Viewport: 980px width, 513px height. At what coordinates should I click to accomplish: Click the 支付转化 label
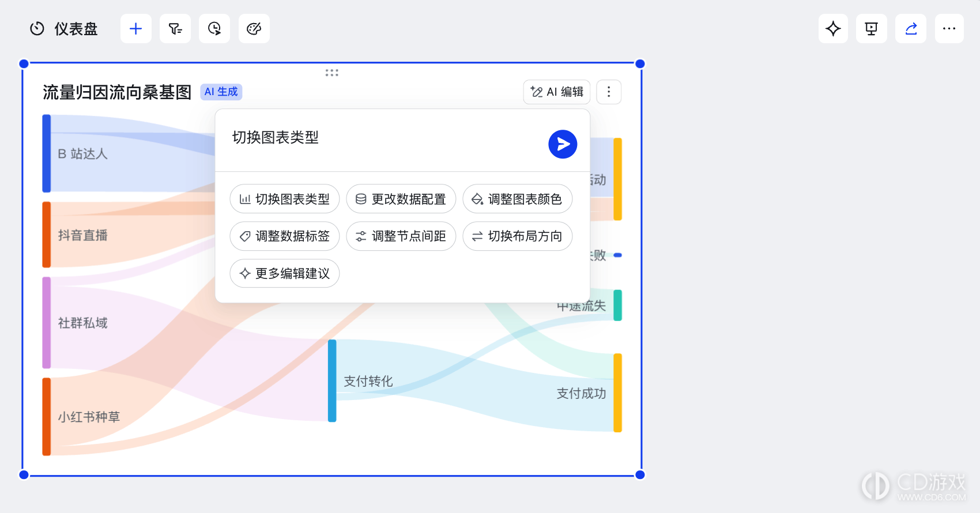coord(368,381)
